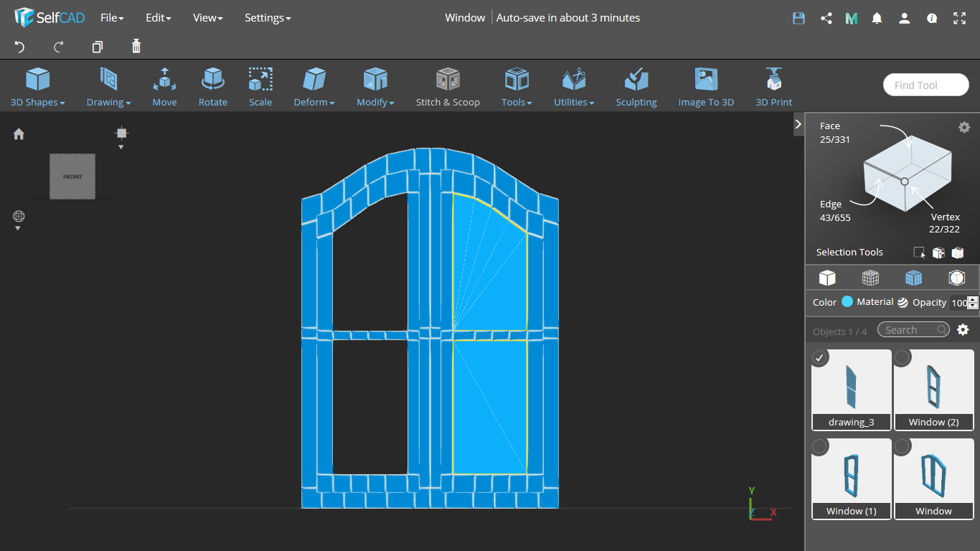Open the Color swatch picker

point(847,302)
